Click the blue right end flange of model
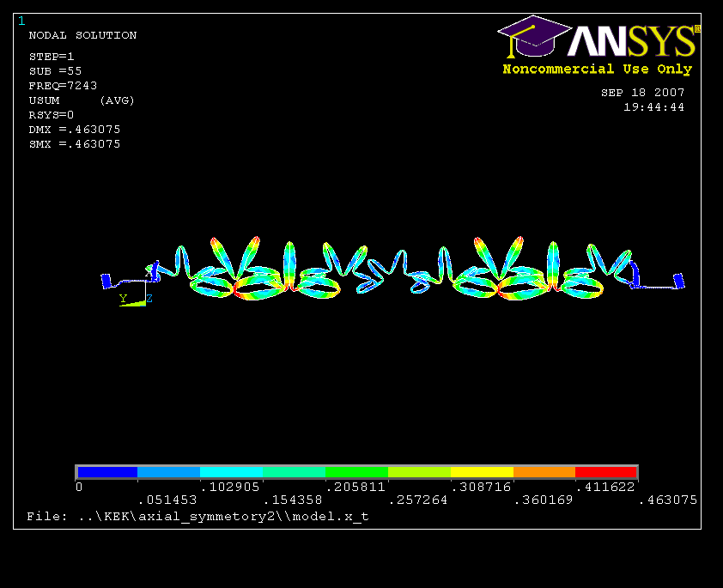 [x=679, y=281]
